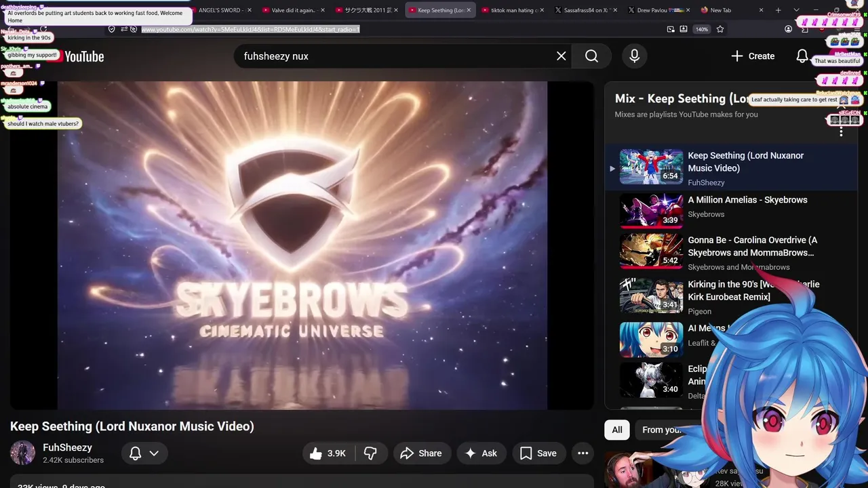The image size is (868, 488).
Task: Switch to the サクラ大戦 2011 tab
Action: (368, 10)
